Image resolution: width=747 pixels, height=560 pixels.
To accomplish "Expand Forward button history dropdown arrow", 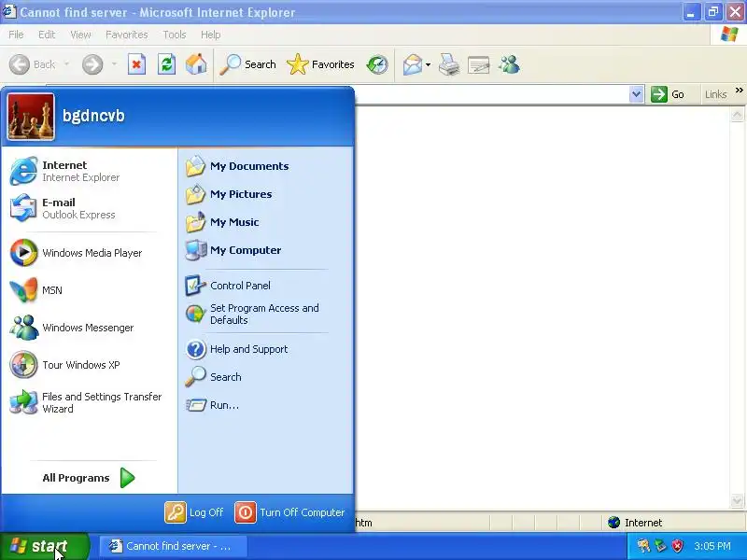I will (114, 63).
